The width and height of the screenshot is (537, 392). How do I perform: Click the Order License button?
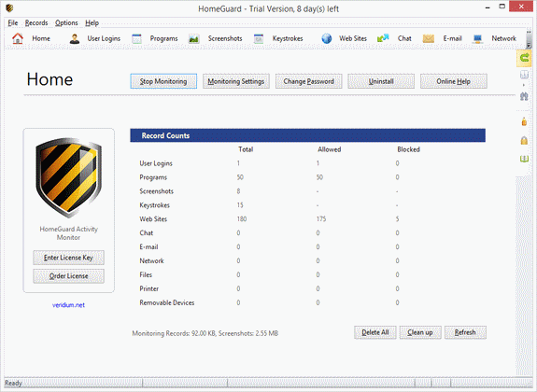68,276
